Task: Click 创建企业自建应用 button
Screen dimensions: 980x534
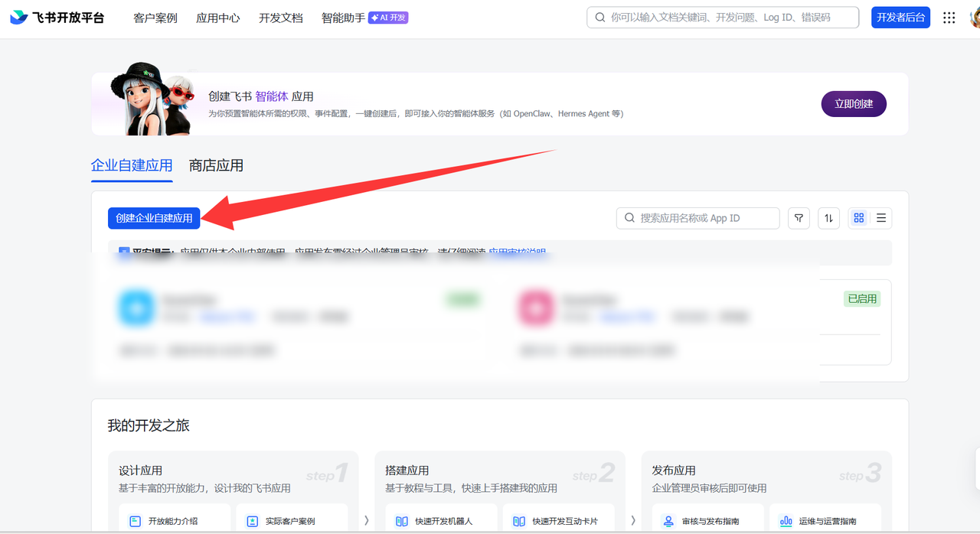Action: pos(154,218)
